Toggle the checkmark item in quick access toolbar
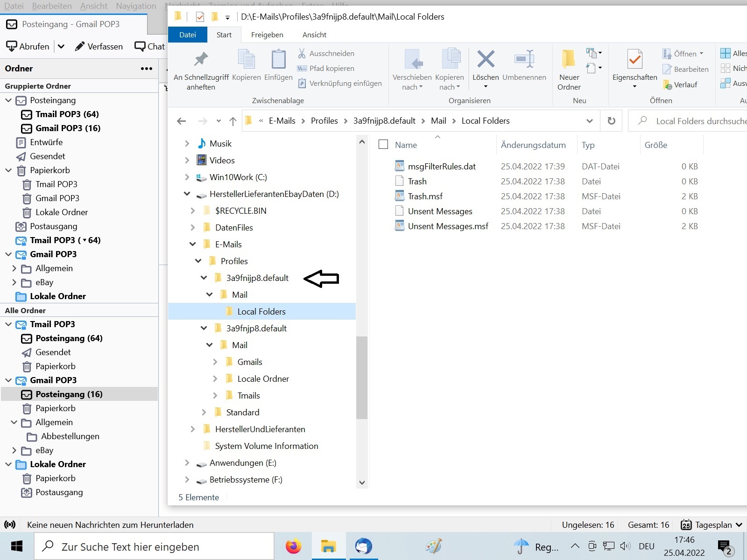This screenshot has height=560, width=747. click(200, 17)
